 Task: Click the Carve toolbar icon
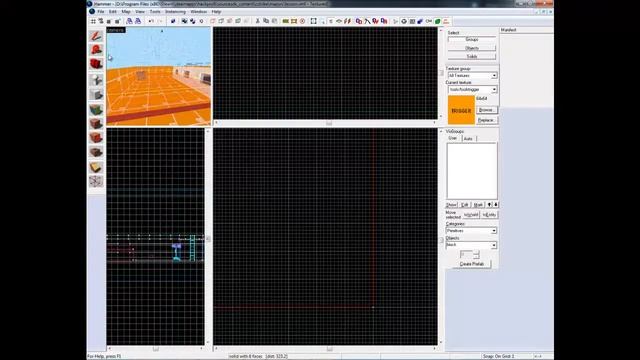173,21
